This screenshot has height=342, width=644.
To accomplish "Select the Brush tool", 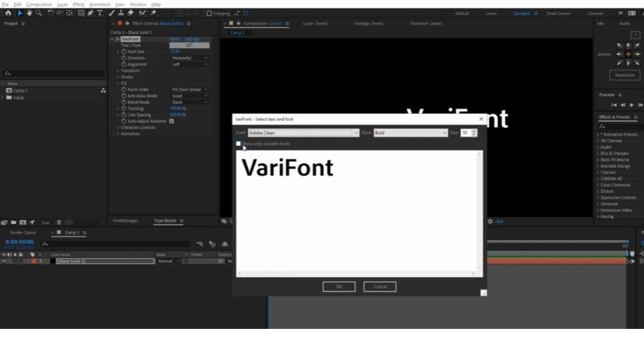I will coord(112,13).
